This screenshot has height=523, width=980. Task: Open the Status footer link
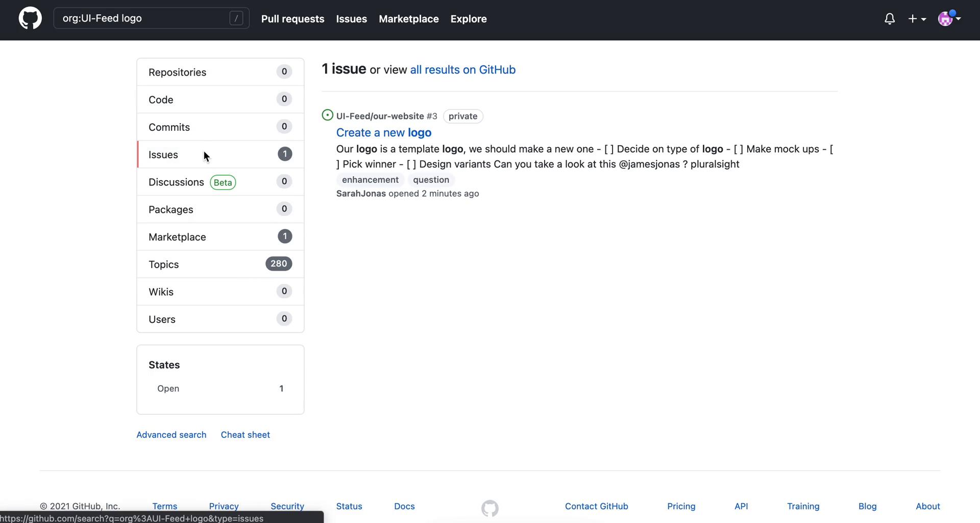(349, 506)
